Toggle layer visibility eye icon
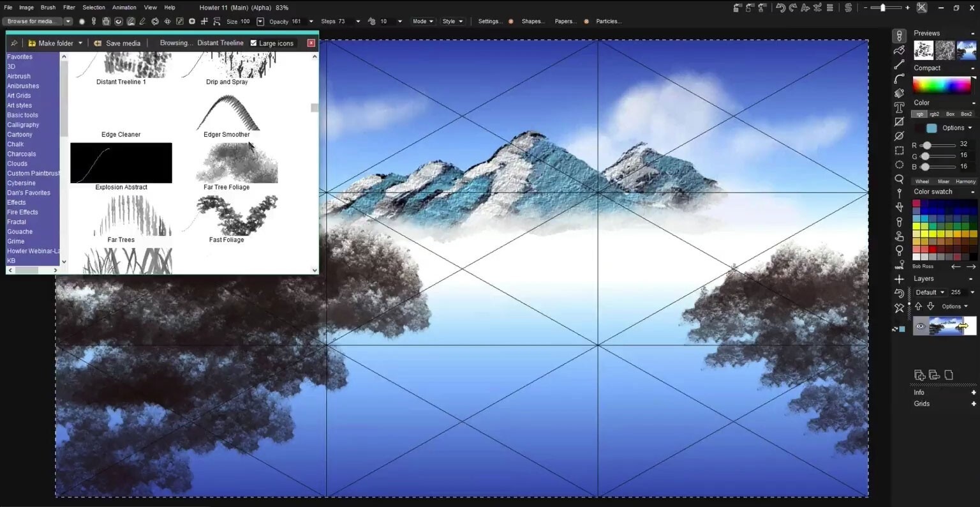Screen dimensions: 980x507 [x=921, y=326]
